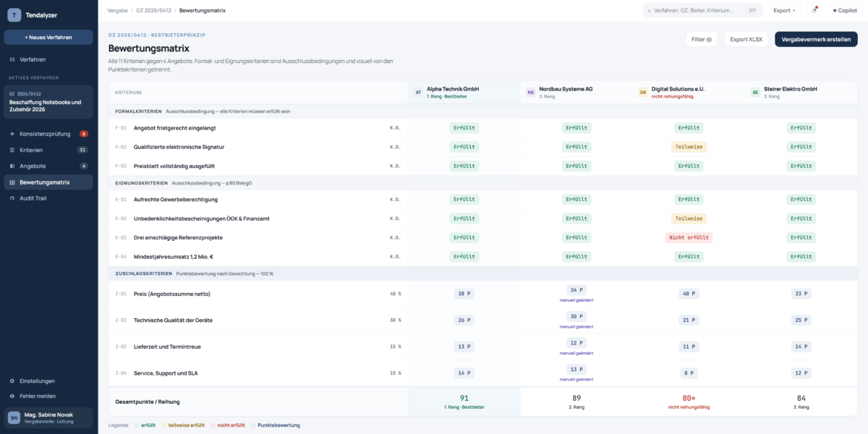Click criterion Mindestjahresumsatz 1,2 Mio. €
This screenshot has width=868, height=434.
tap(174, 256)
